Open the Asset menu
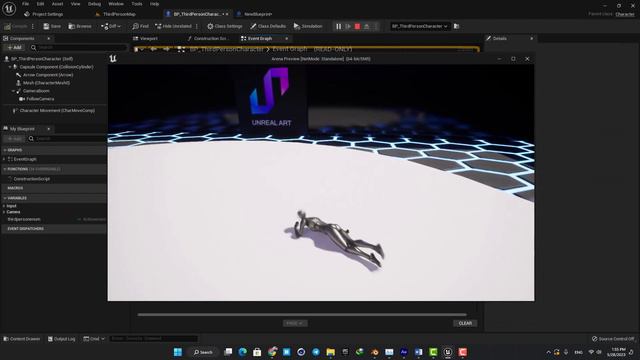640x360 pixels. tap(58, 4)
